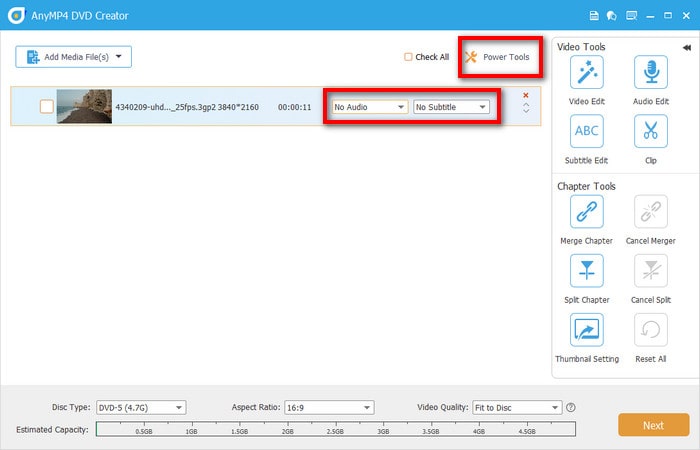Open Thumbnail Setting
Viewport: 700px width, 450px height.
pos(586,330)
